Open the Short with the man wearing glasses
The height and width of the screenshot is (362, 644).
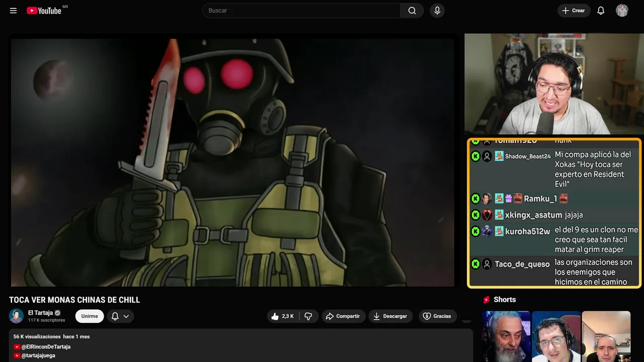point(556,336)
